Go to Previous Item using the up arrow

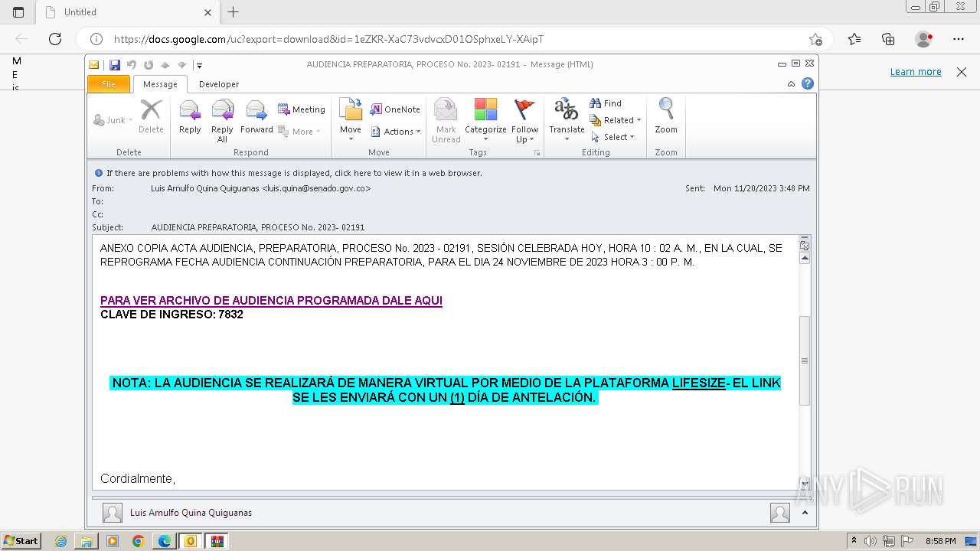165,65
